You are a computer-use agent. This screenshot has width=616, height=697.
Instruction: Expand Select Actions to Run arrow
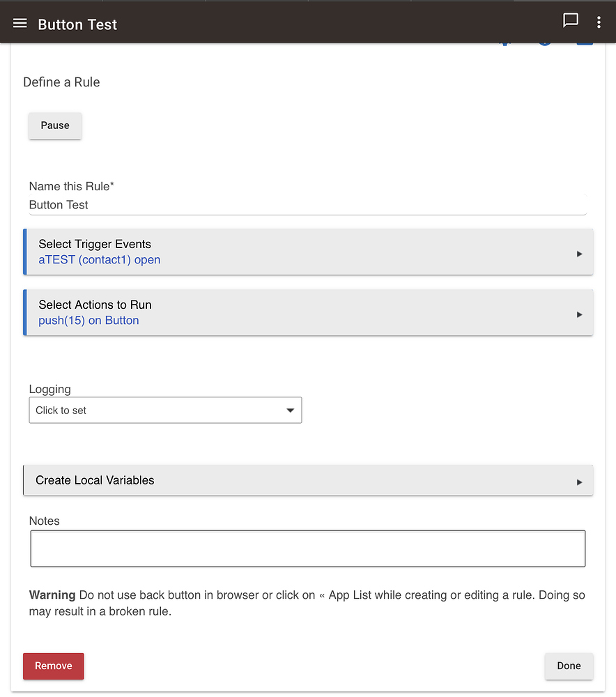[x=579, y=315]
